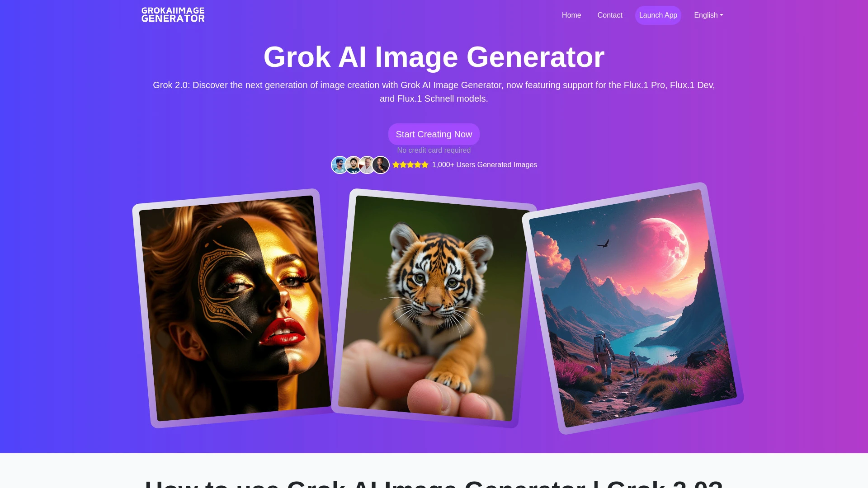This screenshot has width=868, height=488.
Task: Click the No credit card required text link
Action: click(x=434, y=150)
